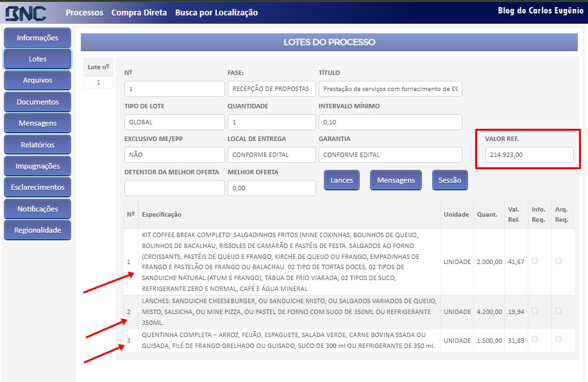Click the Especificação column header
588x382 pixels.
161,215
